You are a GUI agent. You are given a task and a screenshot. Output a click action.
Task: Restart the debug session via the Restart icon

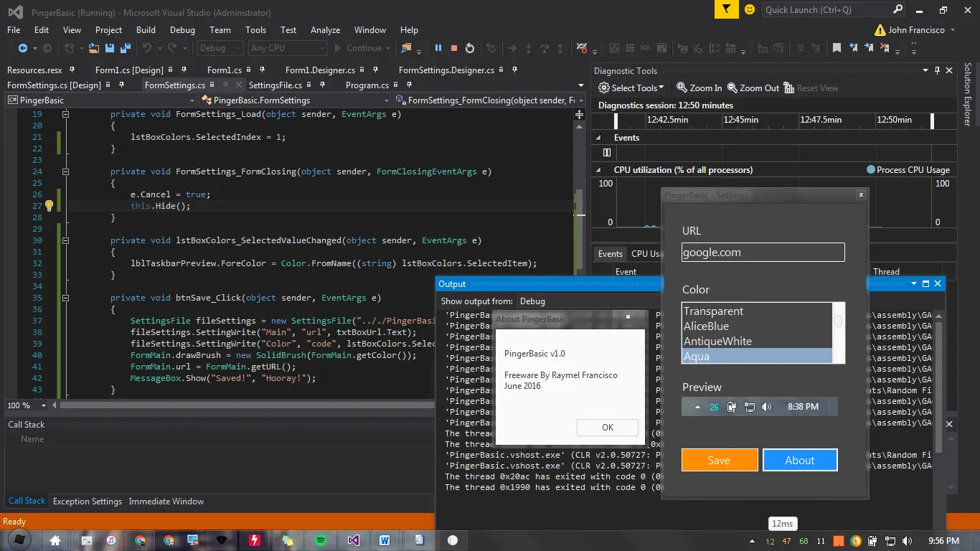470,47
